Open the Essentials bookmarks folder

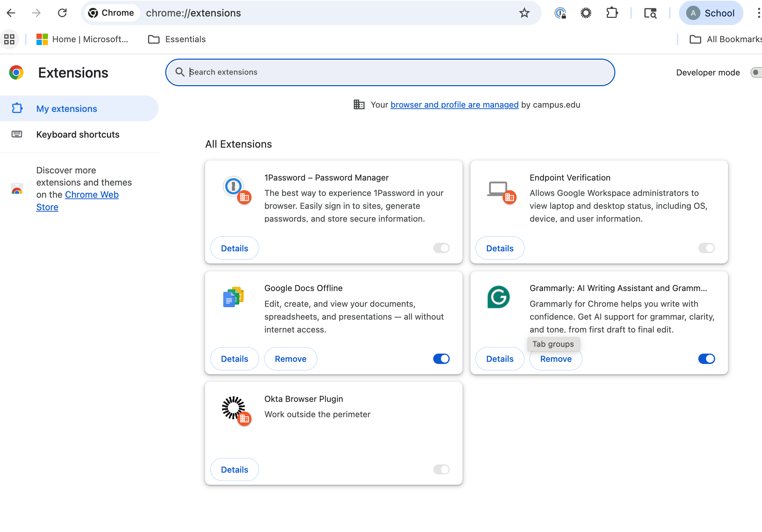click(177, 39)
